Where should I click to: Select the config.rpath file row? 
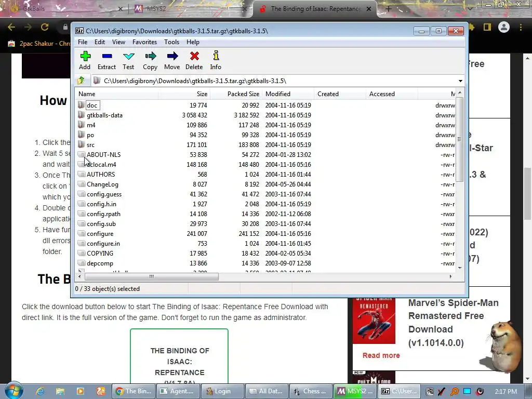(266, 214)
